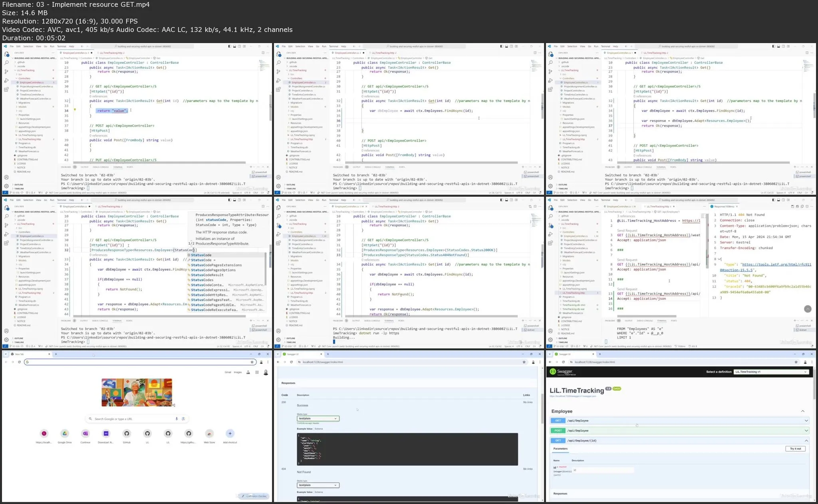Viewport: 818px width, 504px height.
Task: Click the Search Labs flask icon
Action: coord(248,372)
